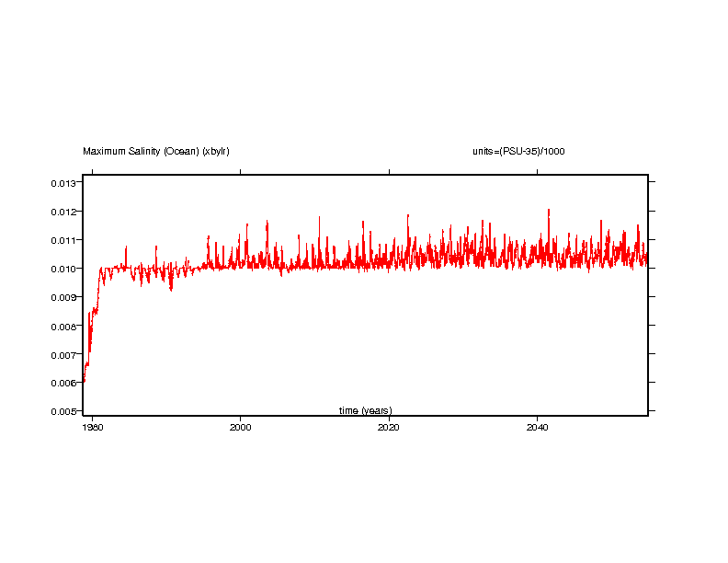
Task: Click the red dip below 0.010 around 1990
Action: click(171, 289)
